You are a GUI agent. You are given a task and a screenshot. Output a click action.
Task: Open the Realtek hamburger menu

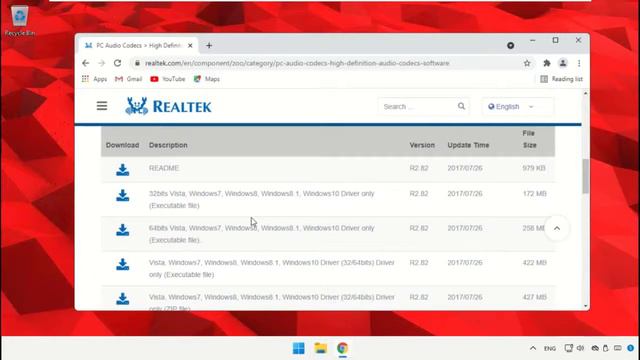[x=102, y=106]
